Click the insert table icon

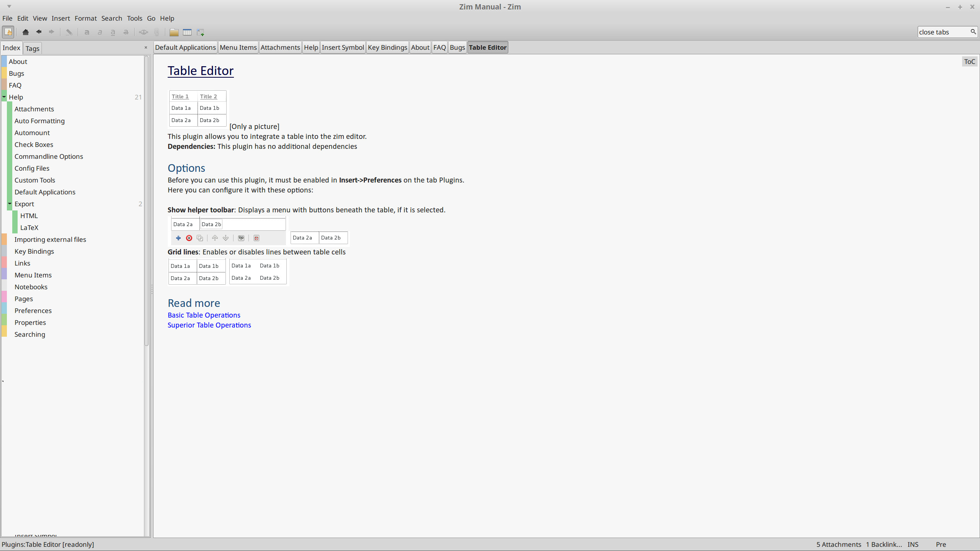tap(200, 32)
